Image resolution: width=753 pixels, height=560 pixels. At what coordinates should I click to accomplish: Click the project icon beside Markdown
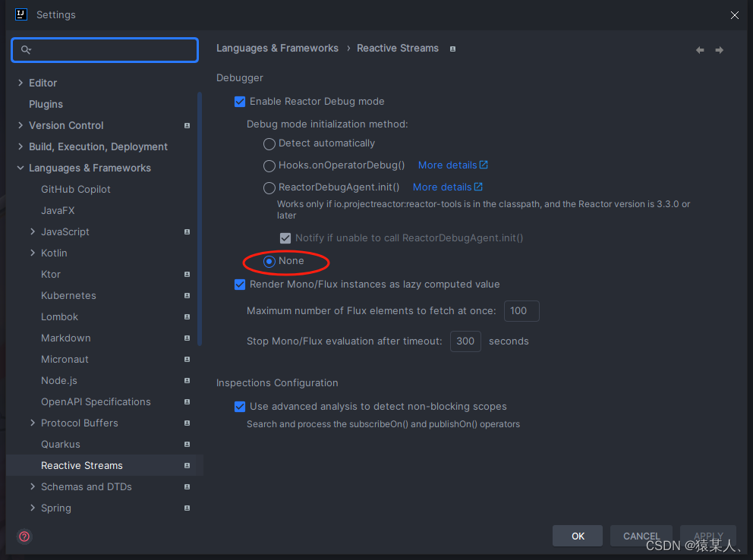[187, 338]
